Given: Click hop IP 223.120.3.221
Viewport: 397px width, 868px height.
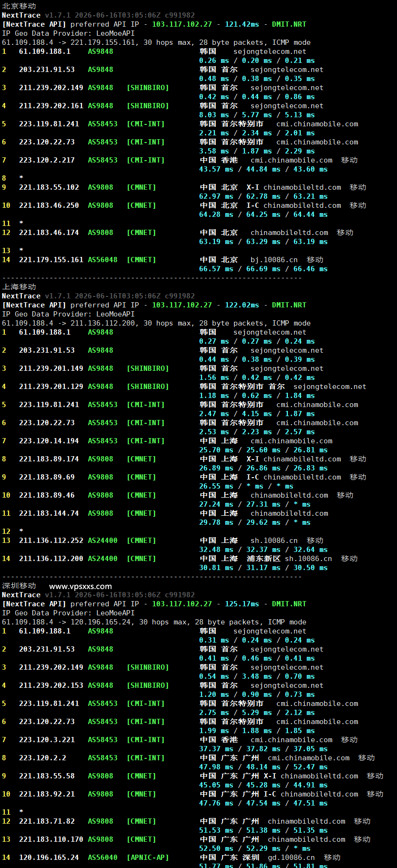Looking at the screenshot, I should pos(47,740).
